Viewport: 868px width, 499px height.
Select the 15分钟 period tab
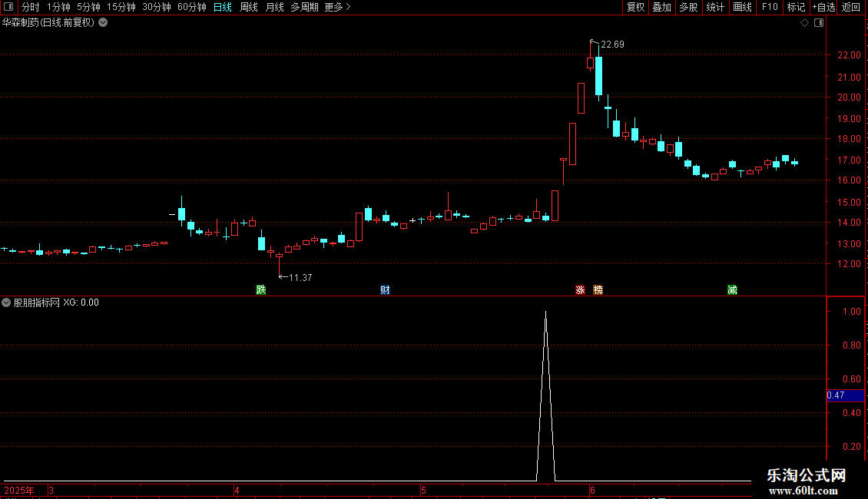point(121,7)
